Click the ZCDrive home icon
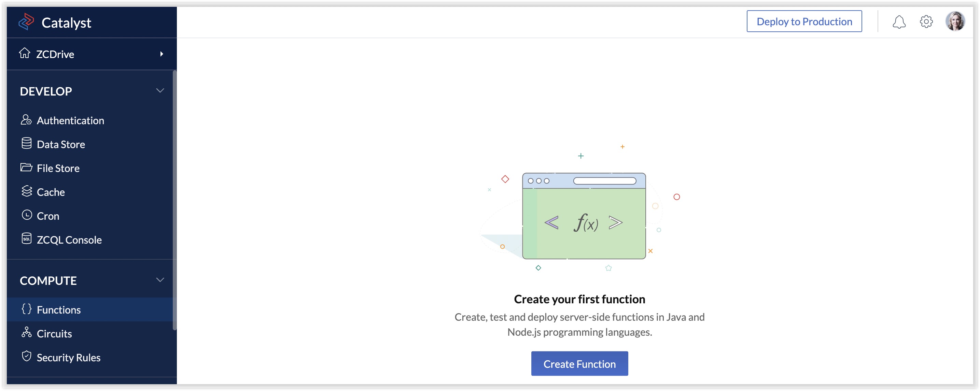Viewport: 980px width, 391px height. tap(25, 53)
